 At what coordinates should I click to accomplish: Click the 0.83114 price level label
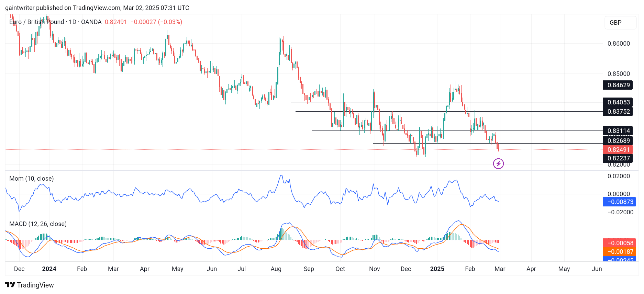618,131
